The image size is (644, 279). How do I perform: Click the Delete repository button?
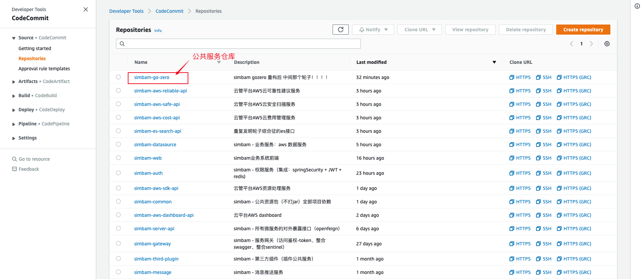coord(526,30)
